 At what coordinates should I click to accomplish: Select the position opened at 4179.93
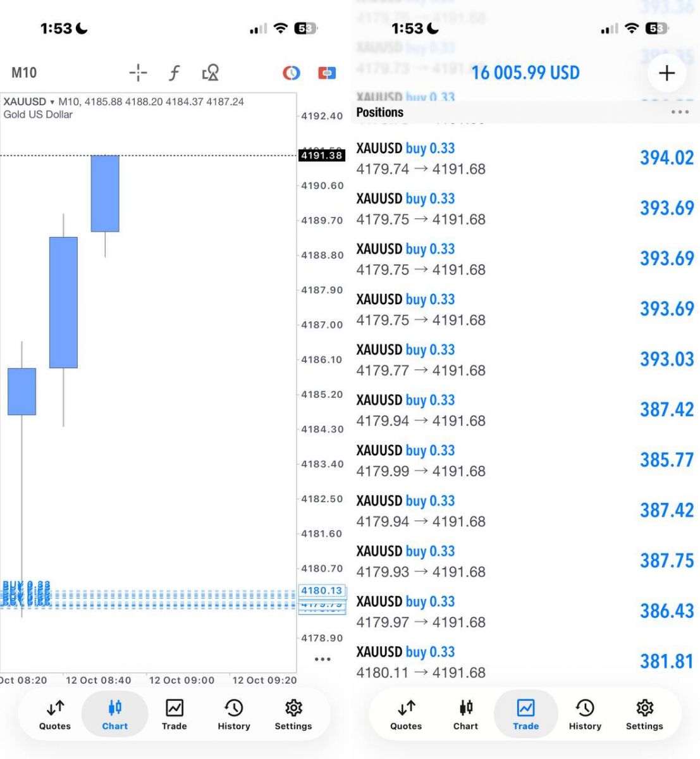pos(525,561)
